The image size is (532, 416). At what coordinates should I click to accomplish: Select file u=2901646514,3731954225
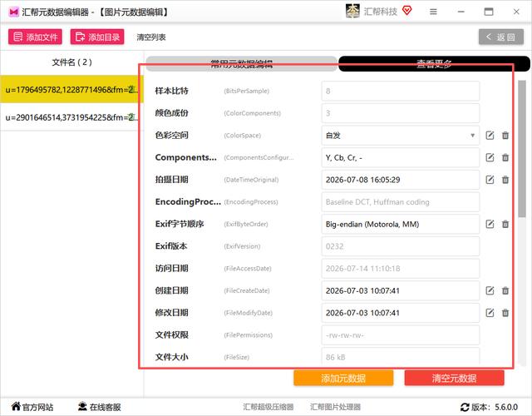pos(71,117)
